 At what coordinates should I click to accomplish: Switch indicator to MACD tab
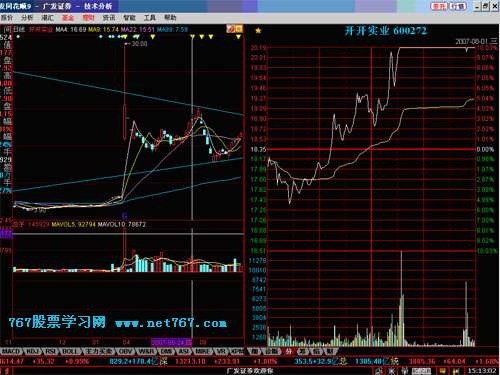(11, 351)
